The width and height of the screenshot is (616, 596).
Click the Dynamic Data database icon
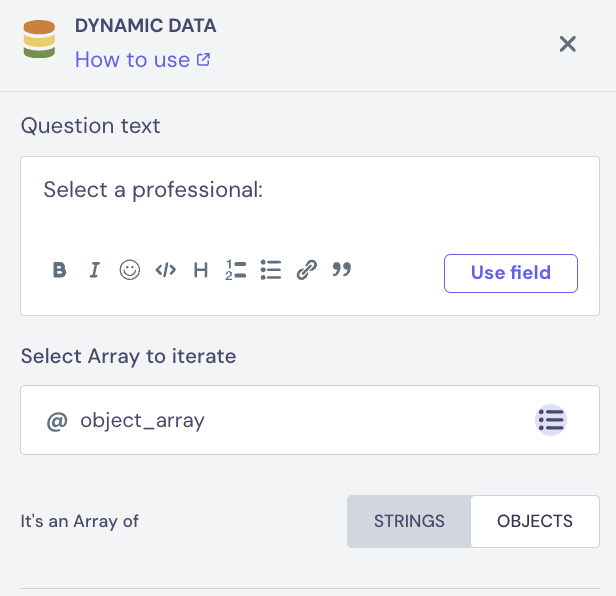[x=39, y=39]
